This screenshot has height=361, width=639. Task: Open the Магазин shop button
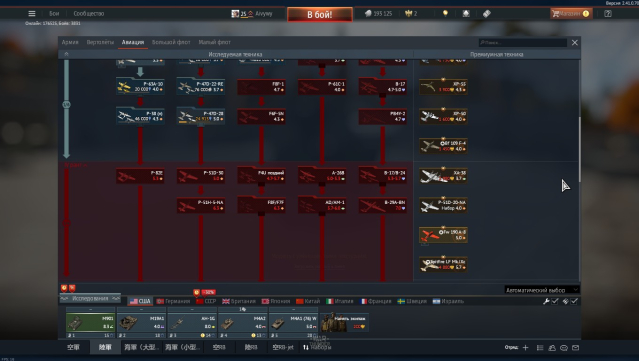coord(571,13)
